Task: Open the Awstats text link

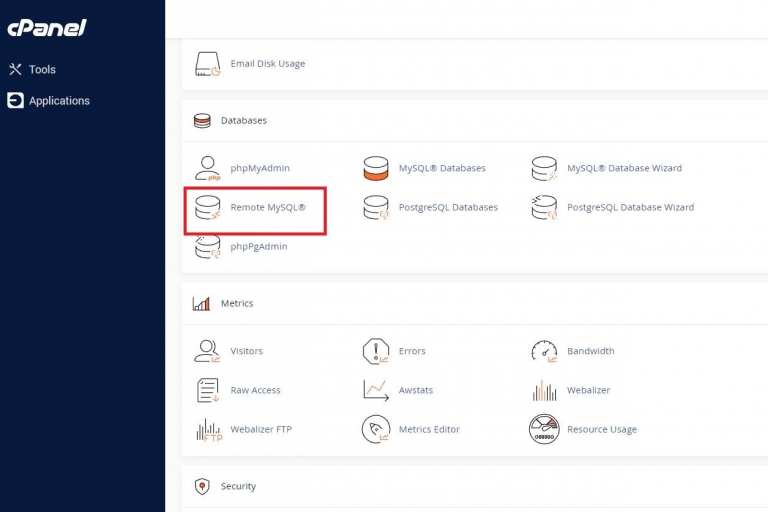Action: click(416, 390)
